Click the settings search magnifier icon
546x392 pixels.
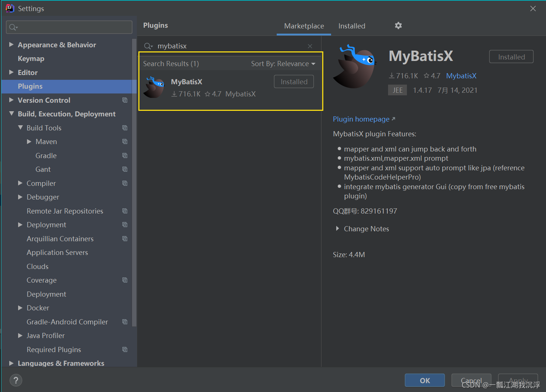13,27
